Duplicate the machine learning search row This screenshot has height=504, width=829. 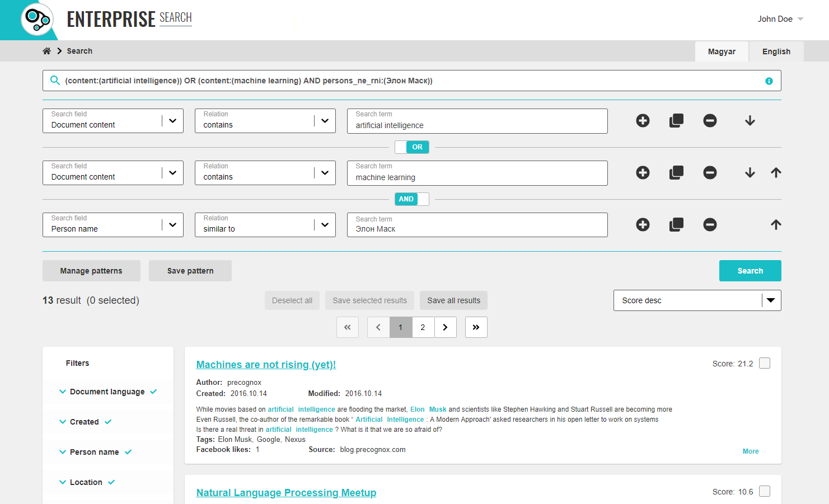[x=676, y=173]
